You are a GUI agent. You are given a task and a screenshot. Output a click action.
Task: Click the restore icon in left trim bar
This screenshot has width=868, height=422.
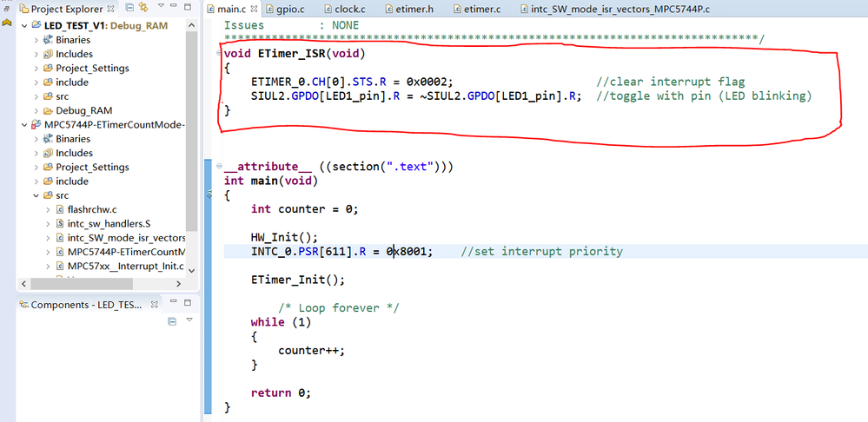7,9
